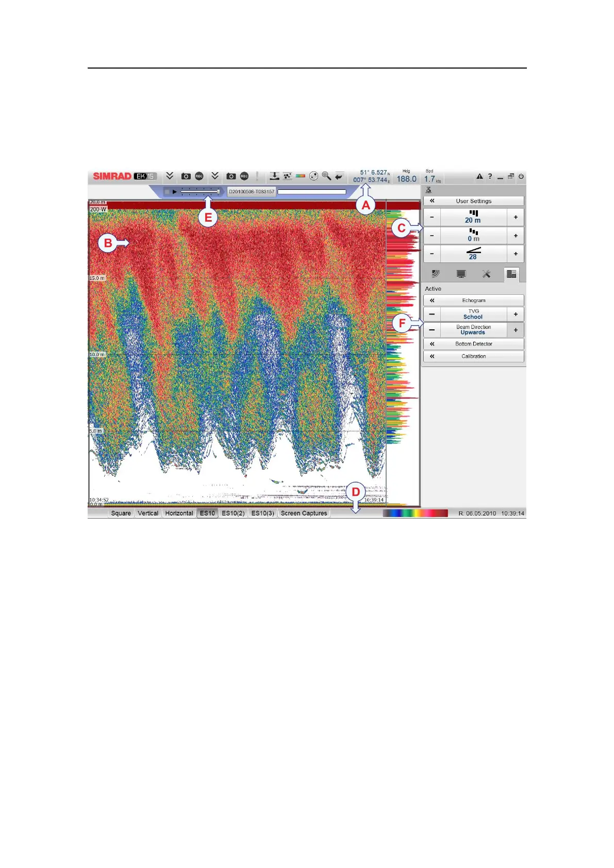Select the Square layout tab

pyautogui.click(x=121, y=513)
